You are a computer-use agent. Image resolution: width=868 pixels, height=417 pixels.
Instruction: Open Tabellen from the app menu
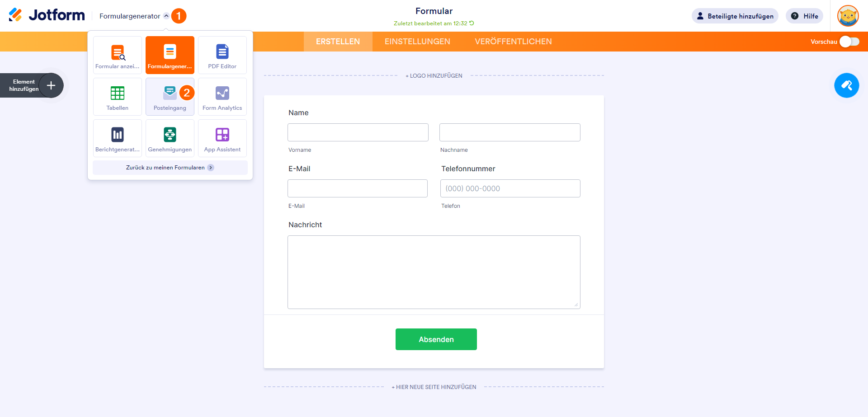(118, 97)
